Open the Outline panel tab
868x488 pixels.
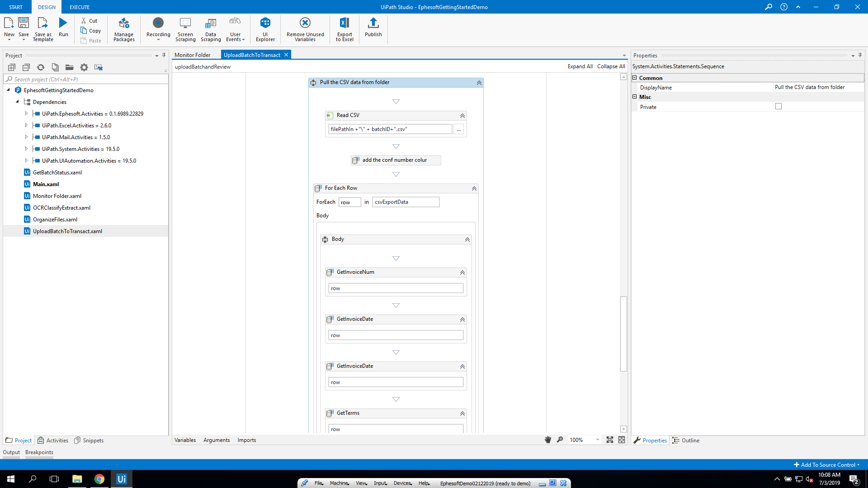coord(686,441)
